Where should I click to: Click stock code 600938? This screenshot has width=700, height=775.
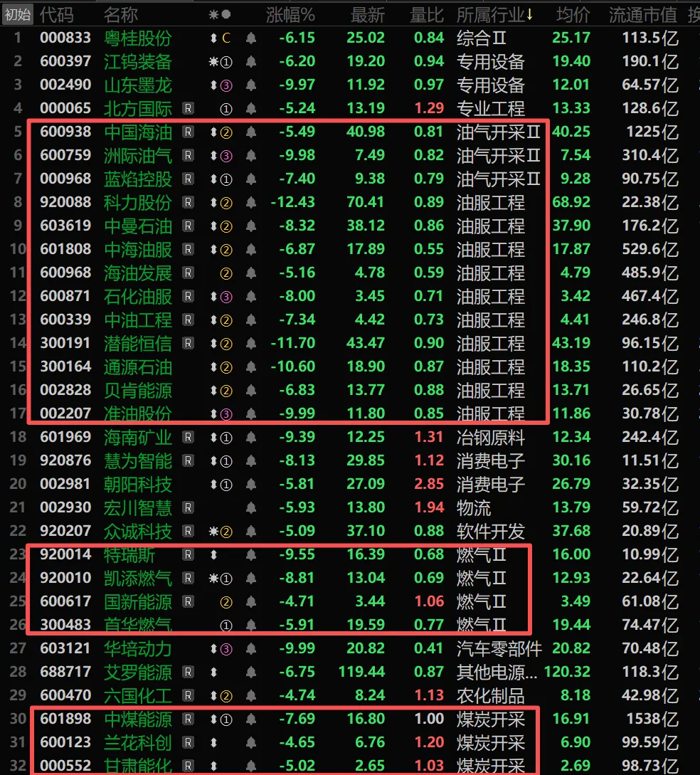[x=65, y=132]
